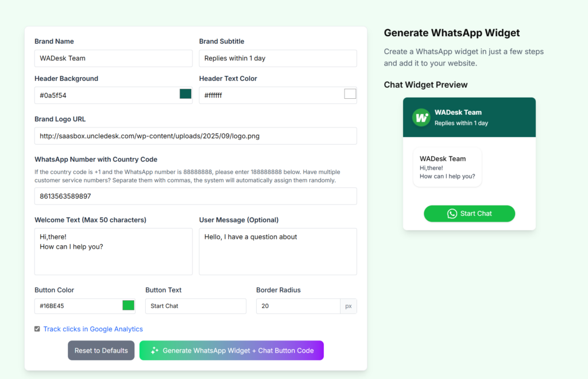Open the Header Background color swatch
This screenshot has width=588, height=379.
(x=185, y=94)
